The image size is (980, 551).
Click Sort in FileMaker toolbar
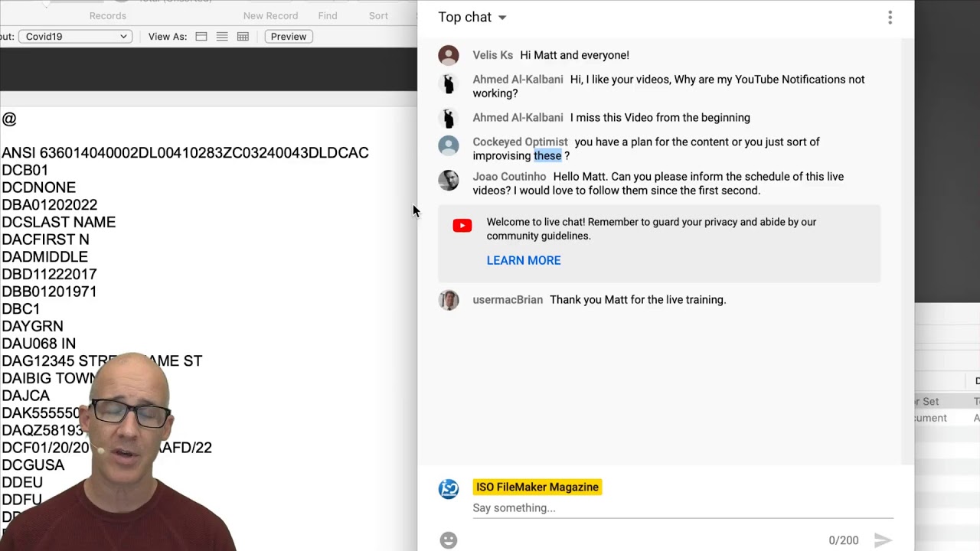pos(378,15)
